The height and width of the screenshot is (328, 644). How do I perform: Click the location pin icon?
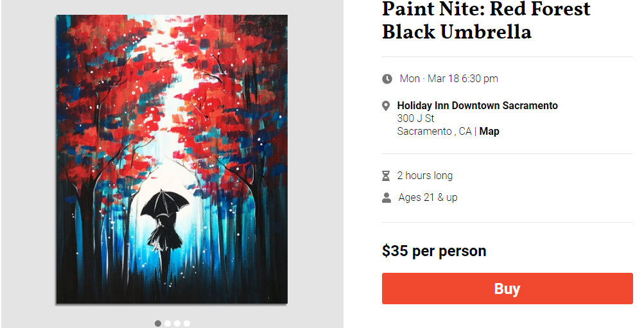tap(386, 106)
